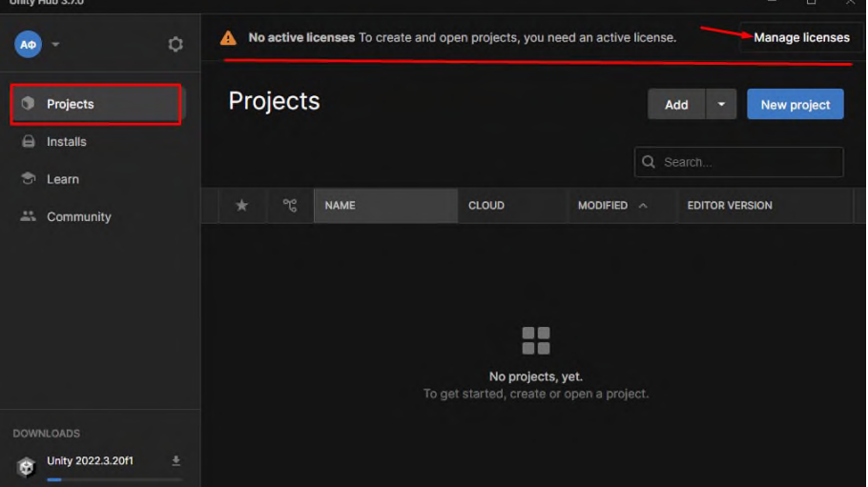
Task: Sort projects by CLOUD column
Action: coord(512,205)
